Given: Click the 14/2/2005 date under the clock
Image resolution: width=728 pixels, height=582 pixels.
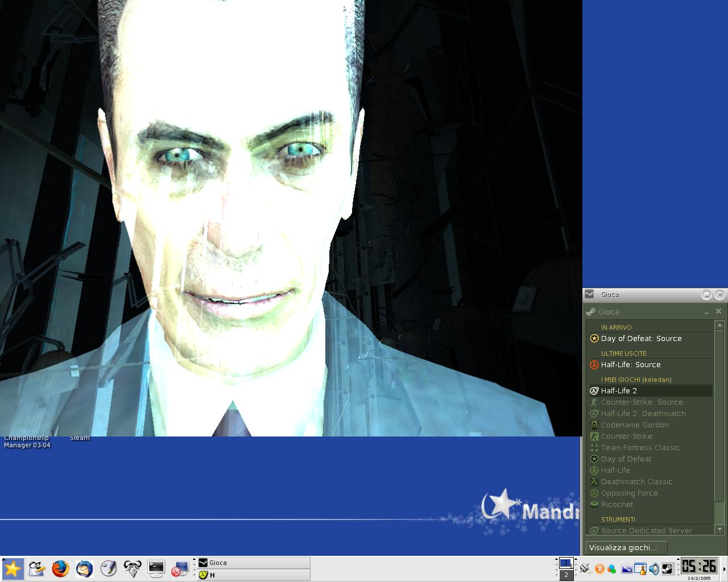Looking at the screenshot, I should pos(699,578).
